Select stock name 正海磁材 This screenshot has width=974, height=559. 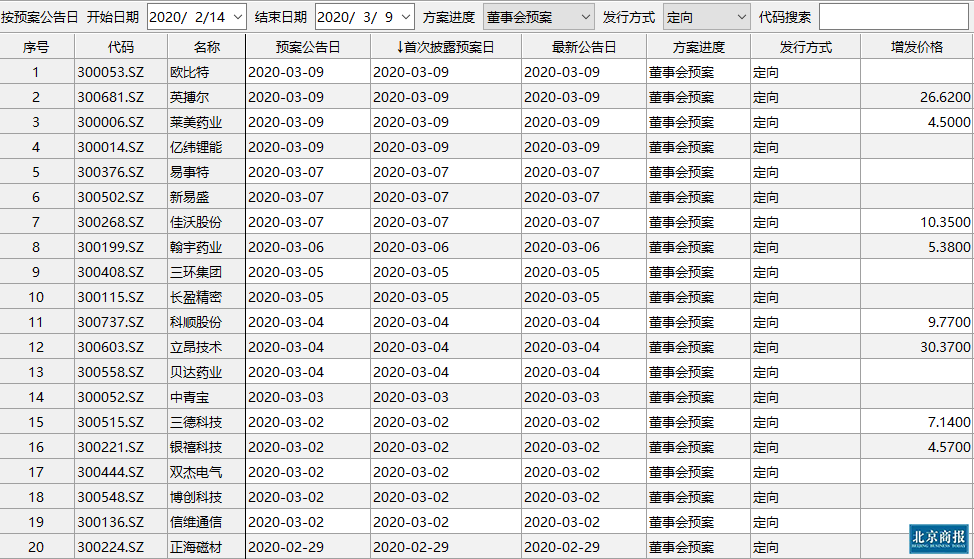point(196,547)
